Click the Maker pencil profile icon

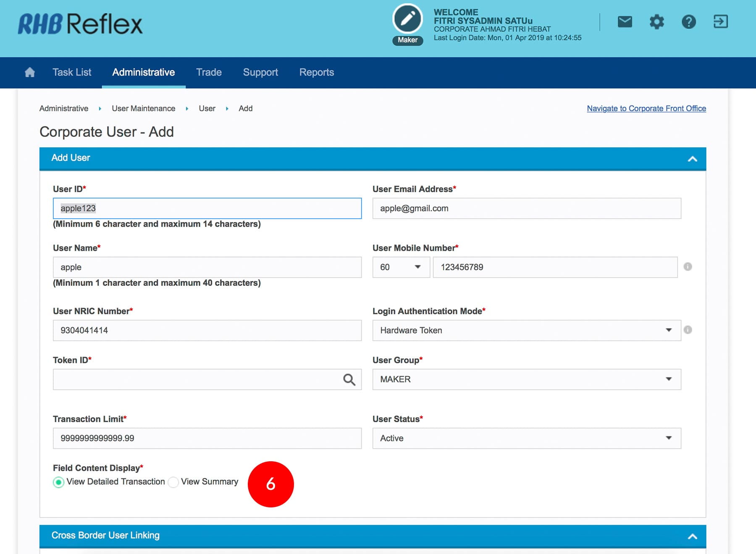[407, 19]
